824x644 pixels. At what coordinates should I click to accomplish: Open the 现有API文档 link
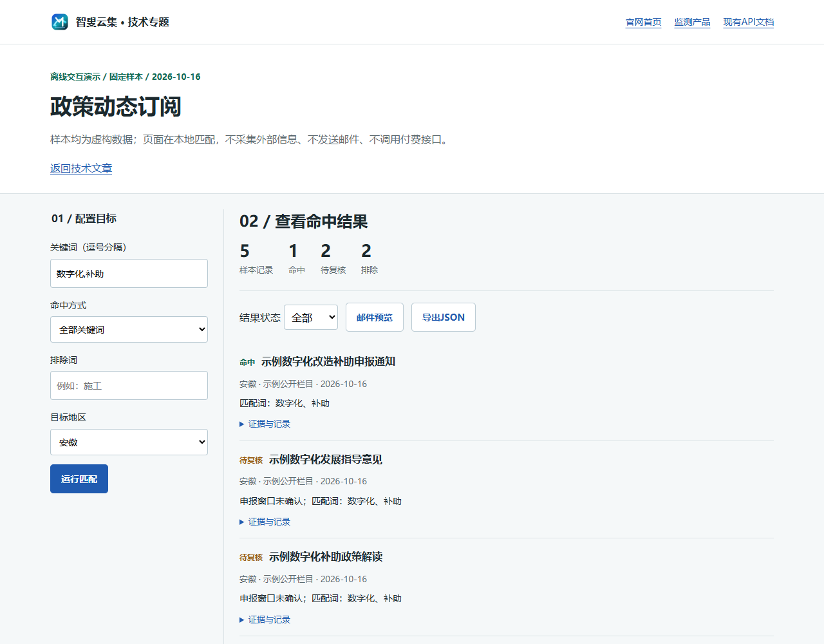(x=748, y=22)
